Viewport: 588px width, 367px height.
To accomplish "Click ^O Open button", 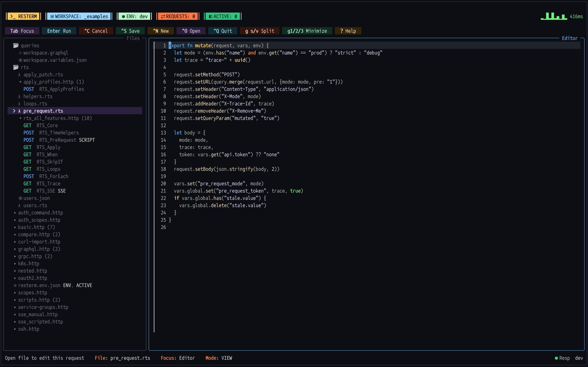I will 191,31.
